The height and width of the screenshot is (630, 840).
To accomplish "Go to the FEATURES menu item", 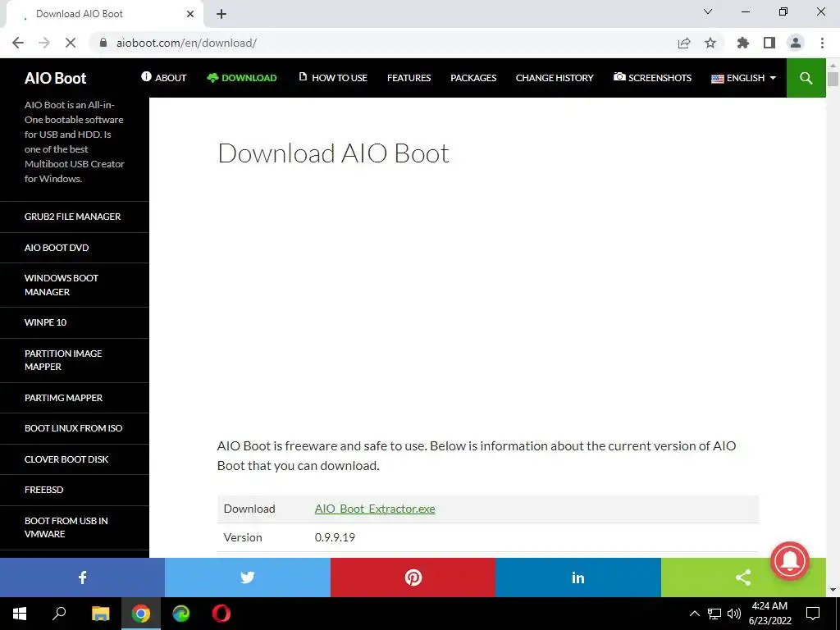I will click(409, 78).
